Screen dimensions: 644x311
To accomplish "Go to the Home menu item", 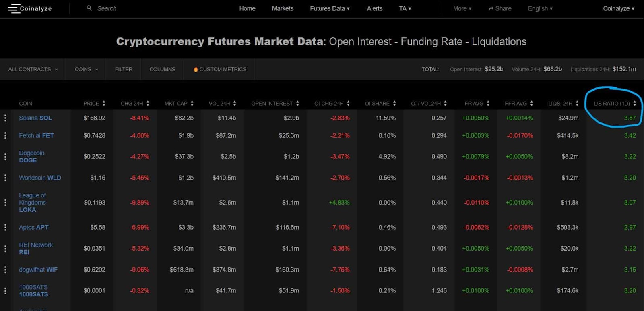I will coord(247,8).
